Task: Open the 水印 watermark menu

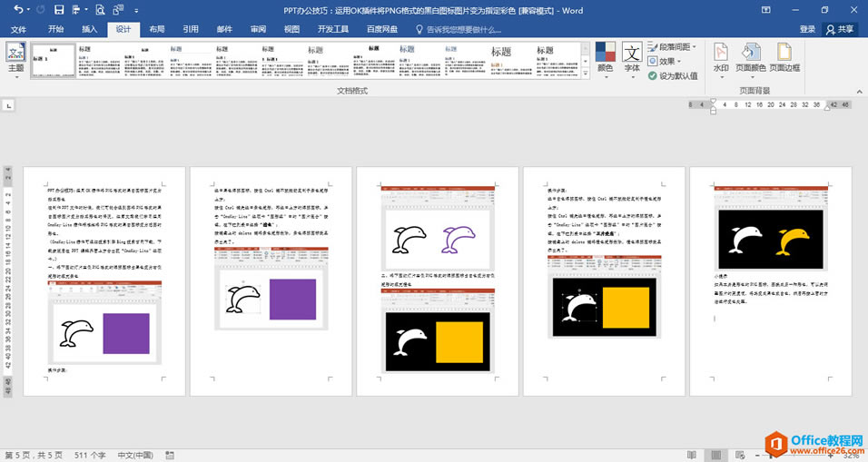Action: coord(721,60)
